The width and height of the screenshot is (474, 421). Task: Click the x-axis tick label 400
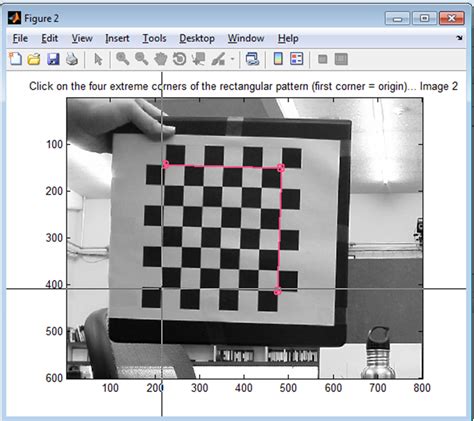(244, 388)
